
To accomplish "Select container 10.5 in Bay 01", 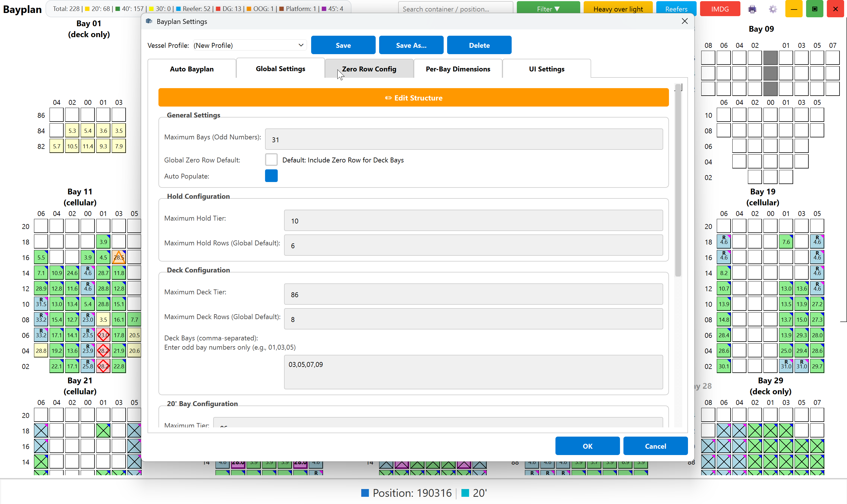I will pos(72,146).
